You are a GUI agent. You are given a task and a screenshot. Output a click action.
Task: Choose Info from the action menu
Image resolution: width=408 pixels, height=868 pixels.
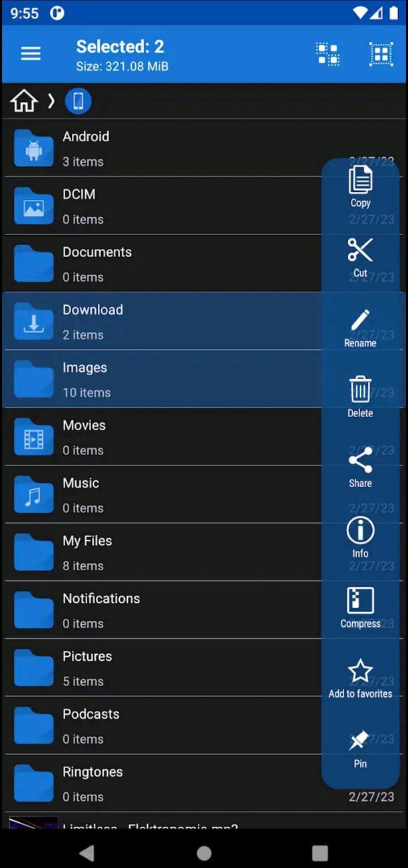coord(360,538)
